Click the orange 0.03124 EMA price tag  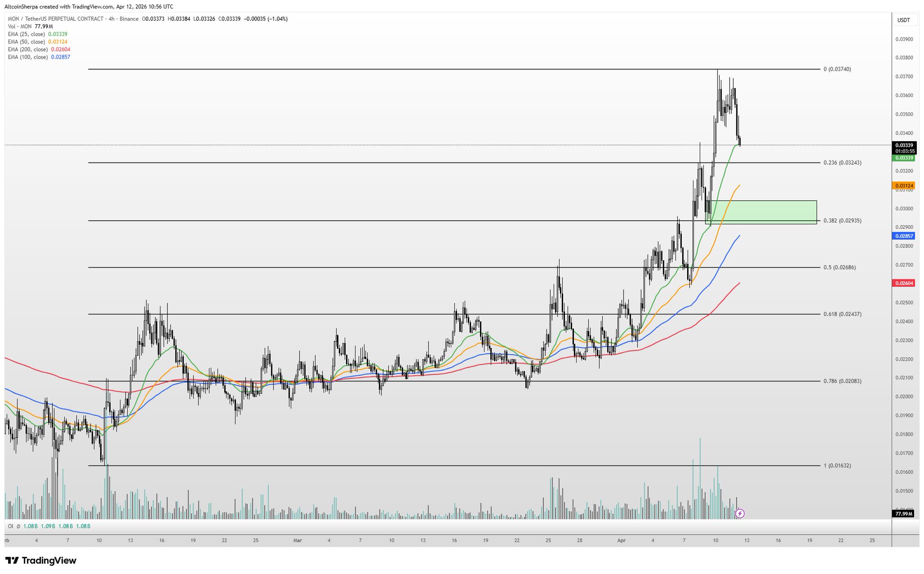pos(904,185)
